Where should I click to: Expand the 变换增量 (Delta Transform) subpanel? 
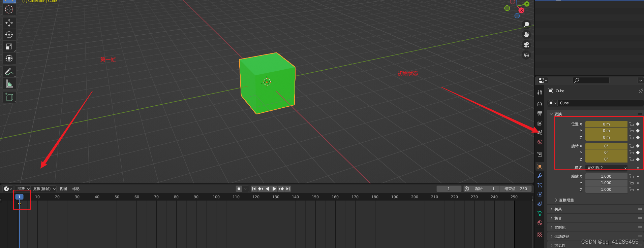tap(566, 200)
